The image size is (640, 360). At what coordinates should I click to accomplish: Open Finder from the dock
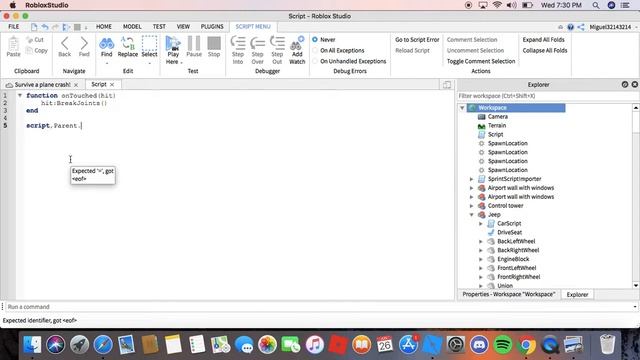(32, 345)
